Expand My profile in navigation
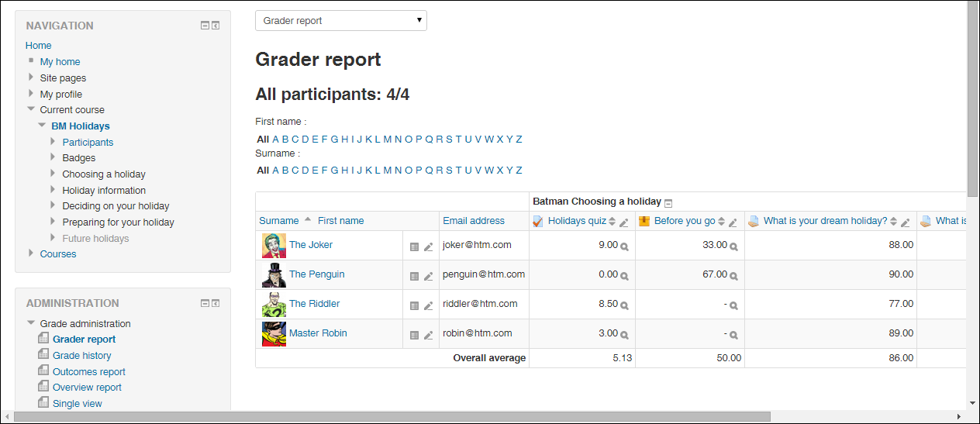Viewport: 980px width, 424px height. (31, 94)
